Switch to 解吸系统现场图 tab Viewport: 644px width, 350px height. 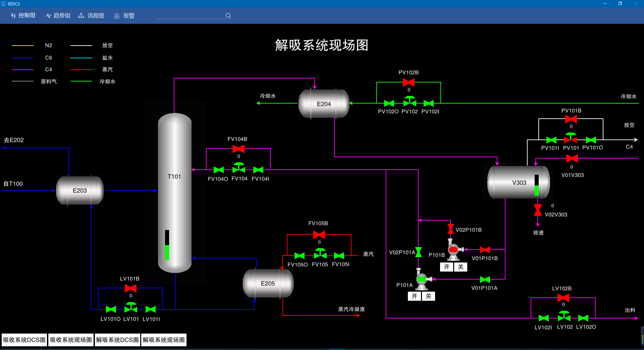(x=164, y=340)
